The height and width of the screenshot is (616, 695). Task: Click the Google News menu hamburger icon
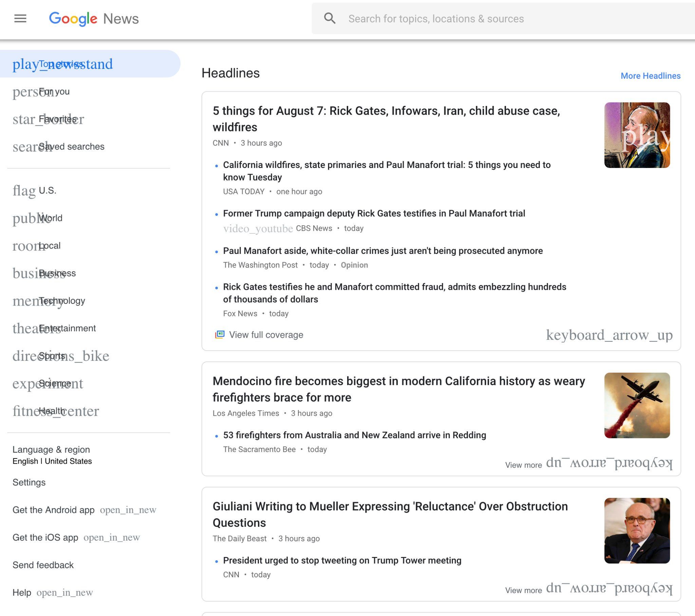(20, 18)
